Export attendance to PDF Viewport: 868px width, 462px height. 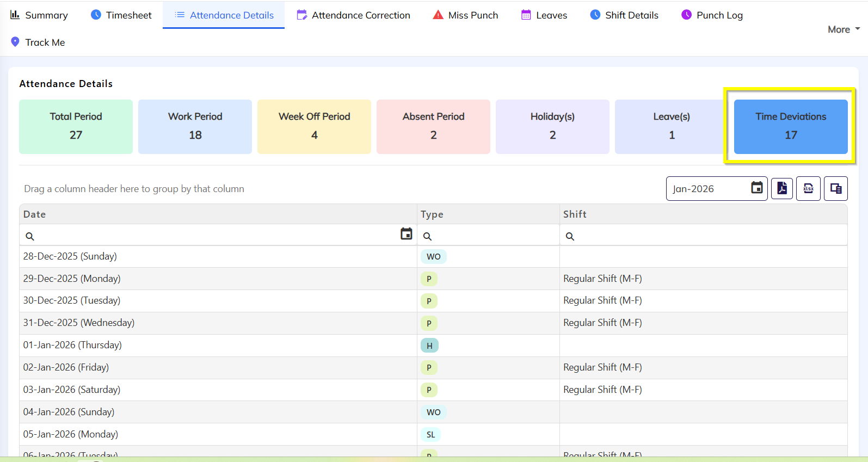point(782,189)
